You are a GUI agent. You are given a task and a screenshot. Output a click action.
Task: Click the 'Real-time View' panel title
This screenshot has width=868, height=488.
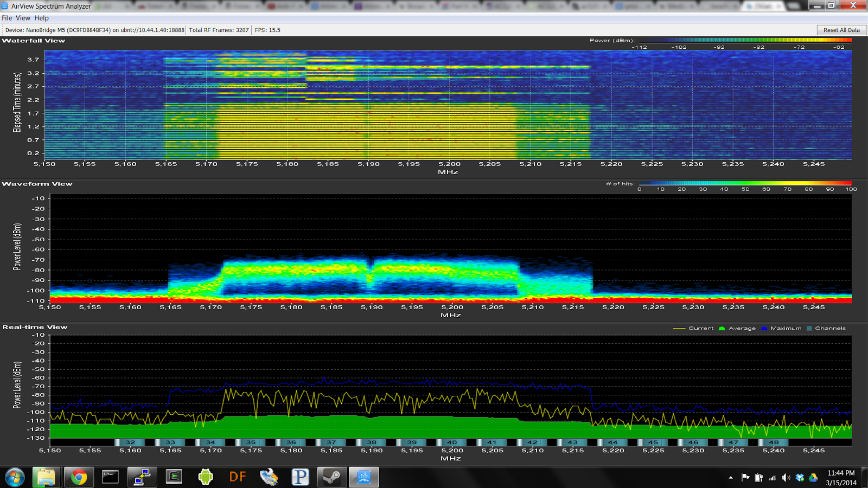tap(35, 327)
